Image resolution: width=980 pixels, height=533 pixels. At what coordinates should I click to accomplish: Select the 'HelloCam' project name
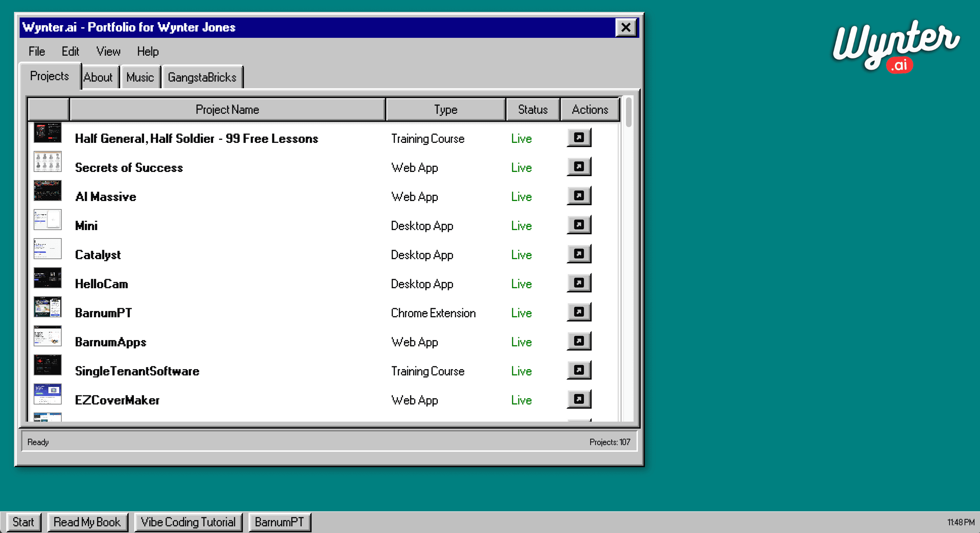point(102,284)
